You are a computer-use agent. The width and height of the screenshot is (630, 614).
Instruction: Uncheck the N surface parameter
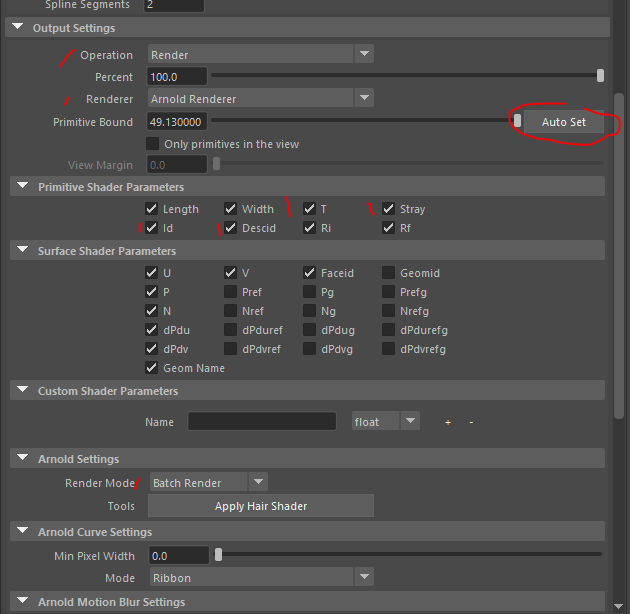click(151, 311)
